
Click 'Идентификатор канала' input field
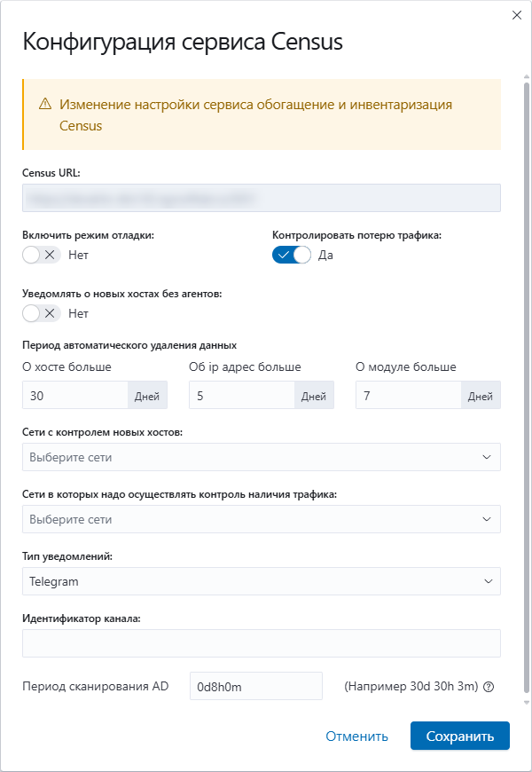(262, 643)
